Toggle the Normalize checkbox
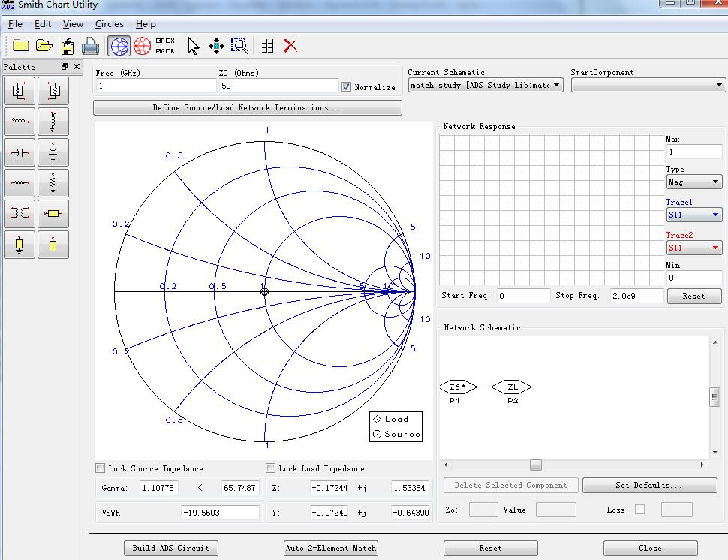Viewport: 728px width, 560px height. point(346,87)
